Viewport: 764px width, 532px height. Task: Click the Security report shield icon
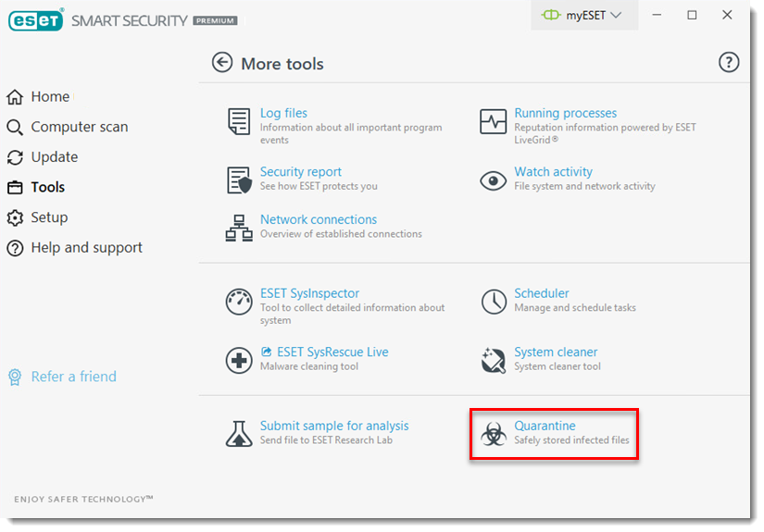click(x=239, y=180)
